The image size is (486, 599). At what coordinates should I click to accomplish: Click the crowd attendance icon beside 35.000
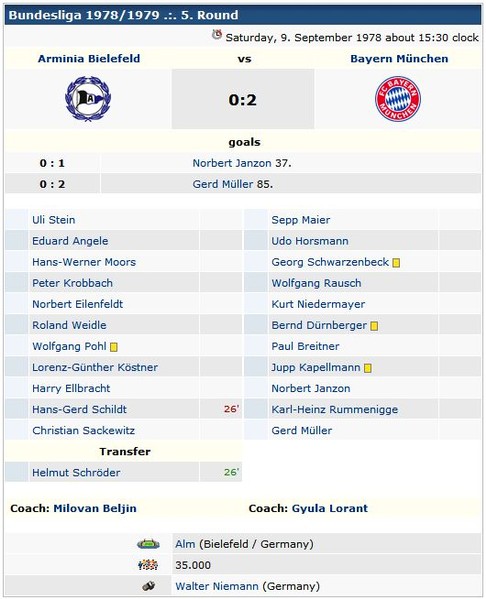tap(148, 565)
